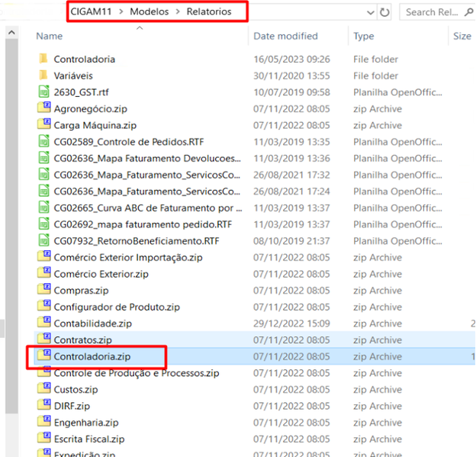Select the Compras.zip archive icon
The image size is (476, 457).
(43, 290)
